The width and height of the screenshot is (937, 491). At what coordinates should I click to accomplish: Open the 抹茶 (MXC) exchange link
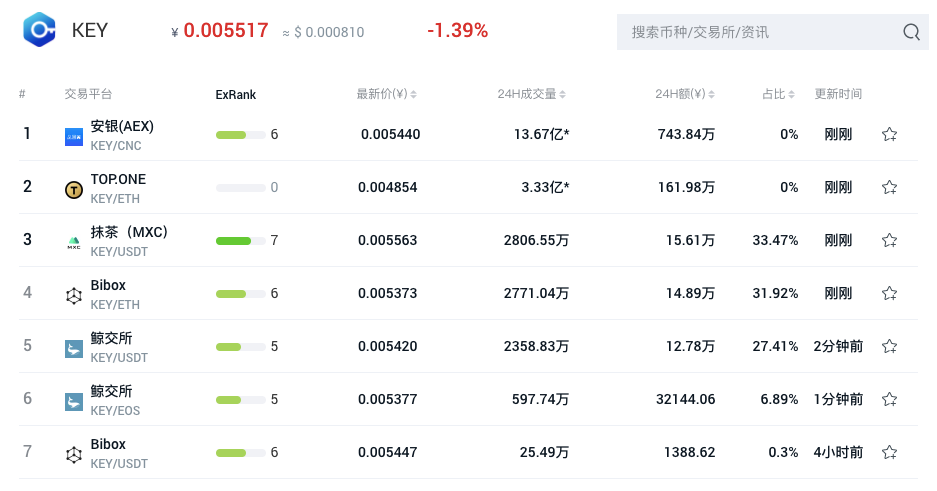click(129, 232)
